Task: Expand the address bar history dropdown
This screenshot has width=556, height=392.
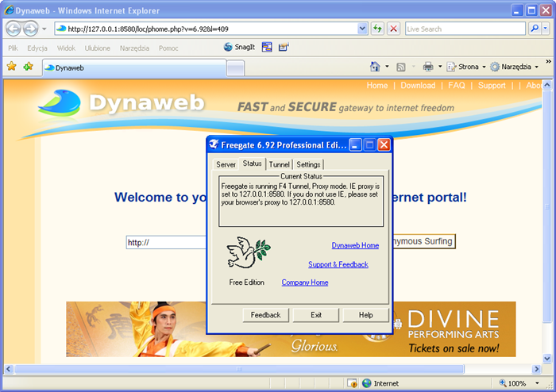Action: click(x=362, y=29)
